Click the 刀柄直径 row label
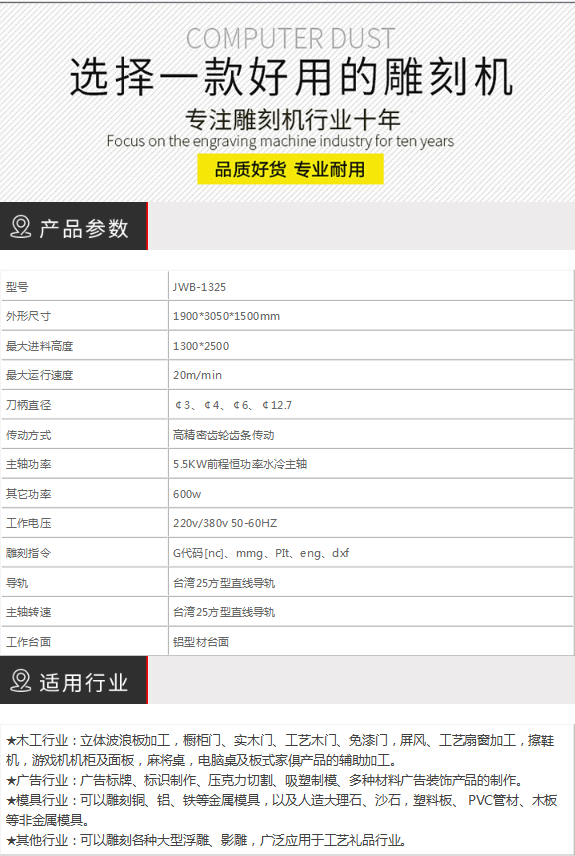This screenshot has width=575, height=856. tap(28, 405)
